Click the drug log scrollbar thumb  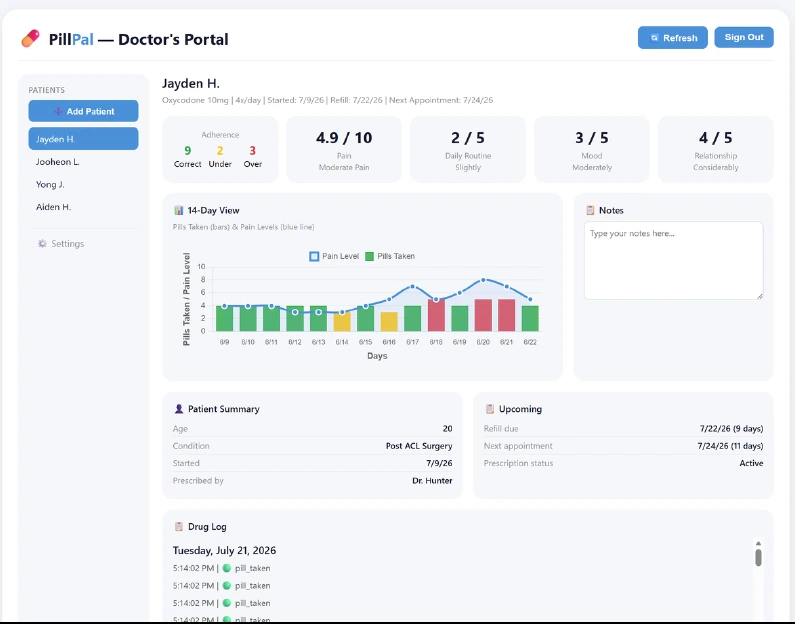tap(758, 557)
